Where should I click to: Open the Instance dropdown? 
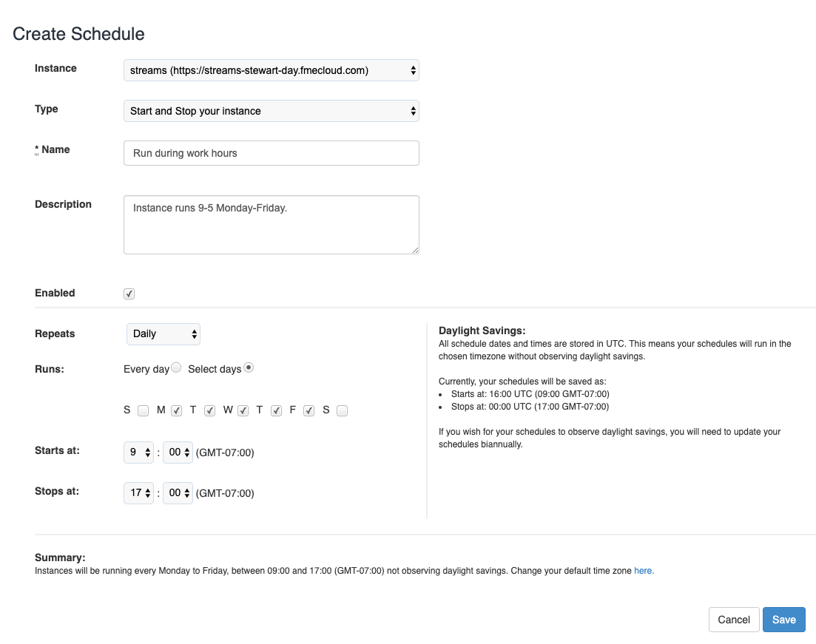click(271, 70)
